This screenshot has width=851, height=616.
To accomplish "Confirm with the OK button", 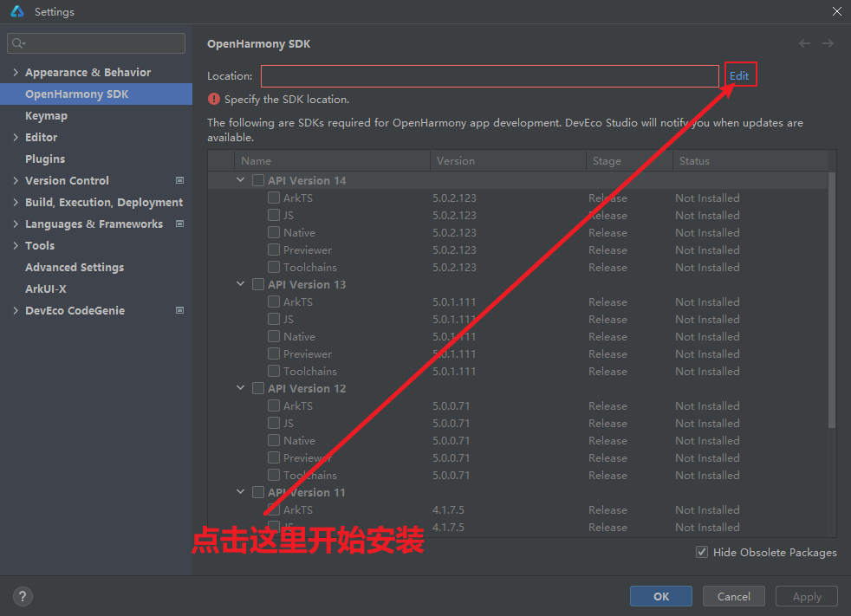I will coord(661,596).
